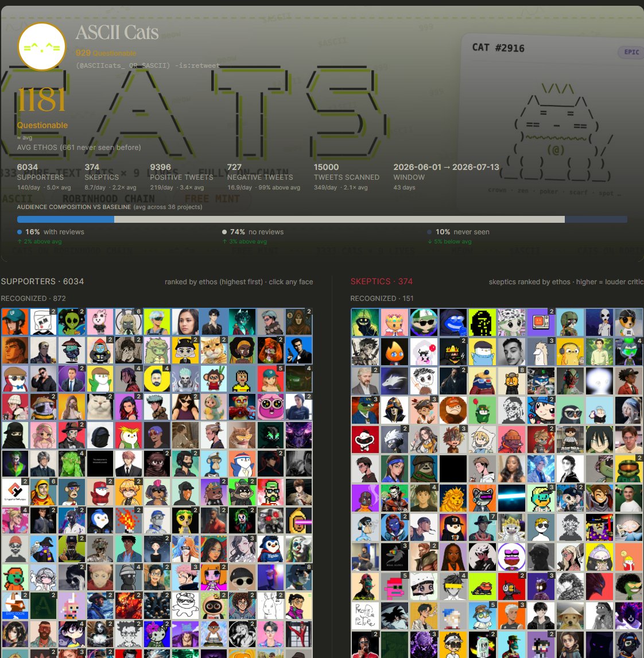Open the white box-face supporter avatar
Screen dimensions: 644x658
(x=43, y=322)
